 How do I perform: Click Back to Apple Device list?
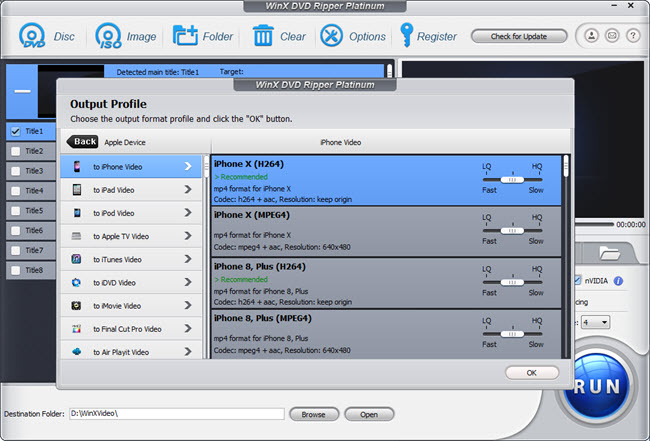(x=82, y=142)
